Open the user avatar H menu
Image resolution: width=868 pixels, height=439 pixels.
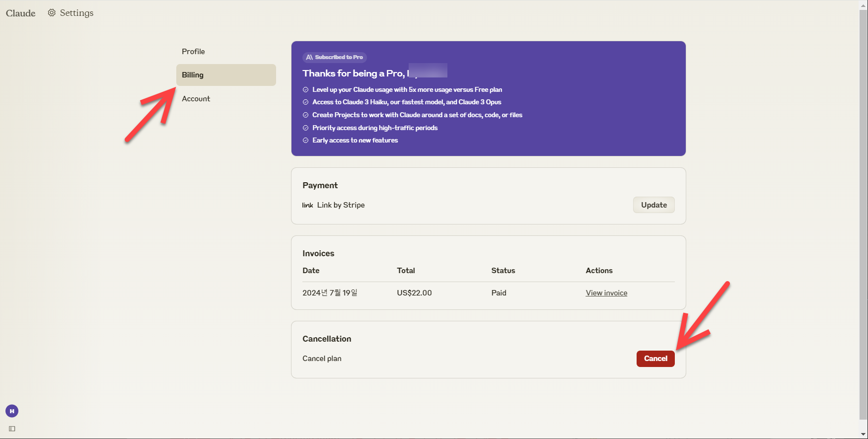pos(12,411)
